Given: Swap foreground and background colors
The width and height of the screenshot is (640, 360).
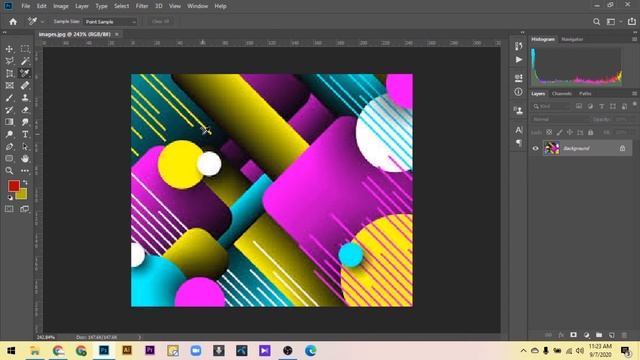Looking at the screenshot, I should pos(25,182).
